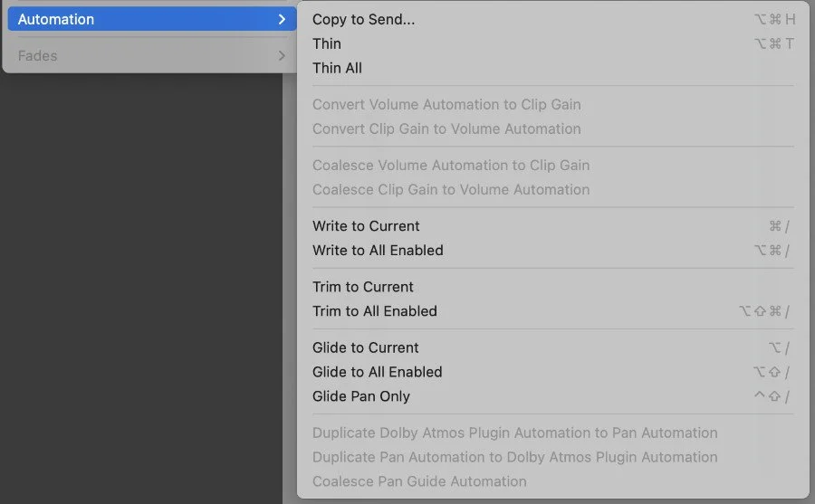Select Coalesce Clip Gain to Volume Automation
This screenshot has height=504, width=815.
coord(553,190)
